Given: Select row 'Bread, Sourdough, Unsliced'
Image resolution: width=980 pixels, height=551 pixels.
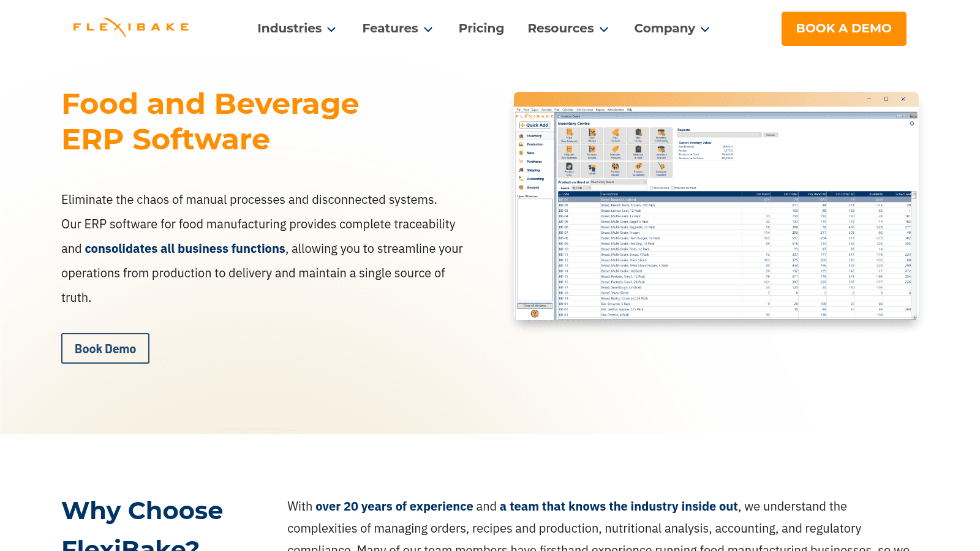Looking at the screenshot, I should tap(735, 287).
